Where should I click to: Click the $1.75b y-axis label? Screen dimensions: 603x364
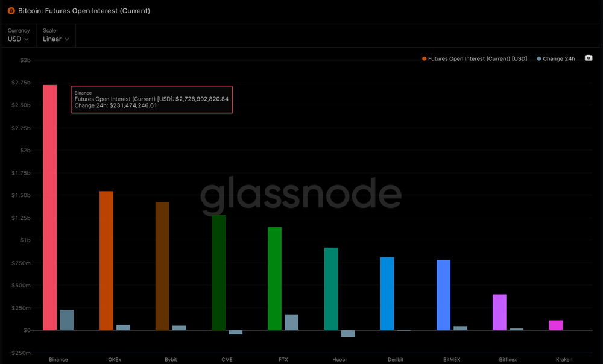point(21,173)
